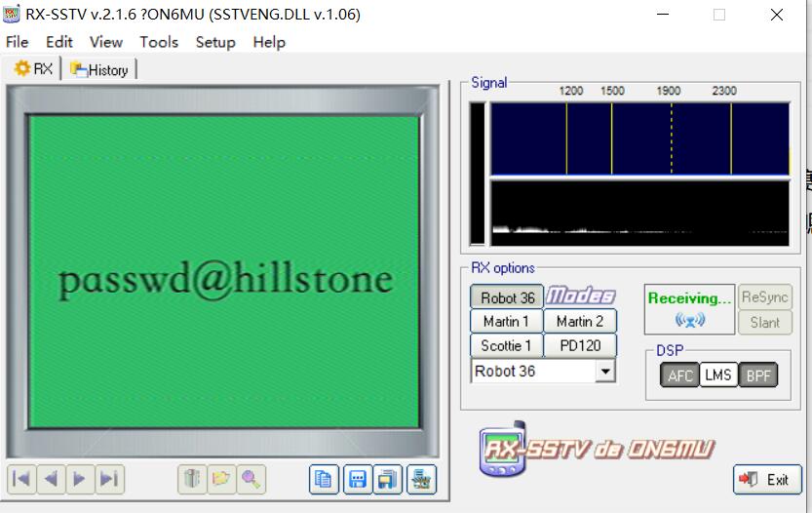This screenshot has width=812, height=513.
Task: Copy the received image to clipboard
Action: pyautogui.click(x=325, y=479)
